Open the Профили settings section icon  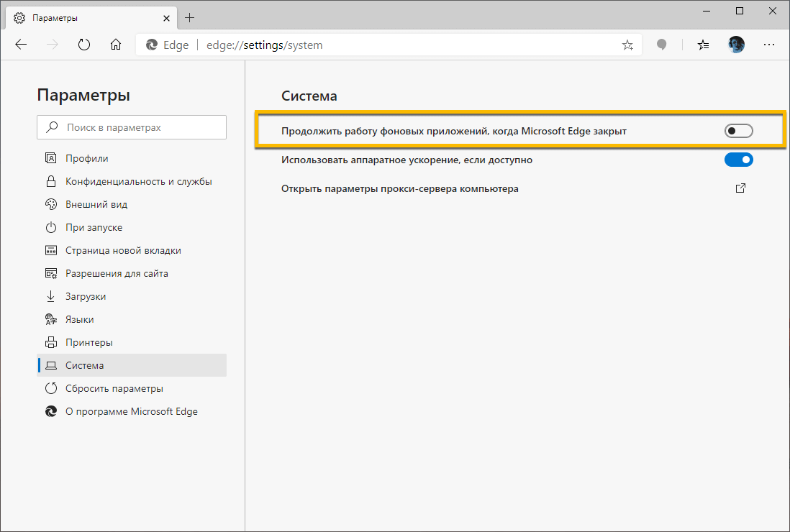pyautogui.click(x=50, y=158)
